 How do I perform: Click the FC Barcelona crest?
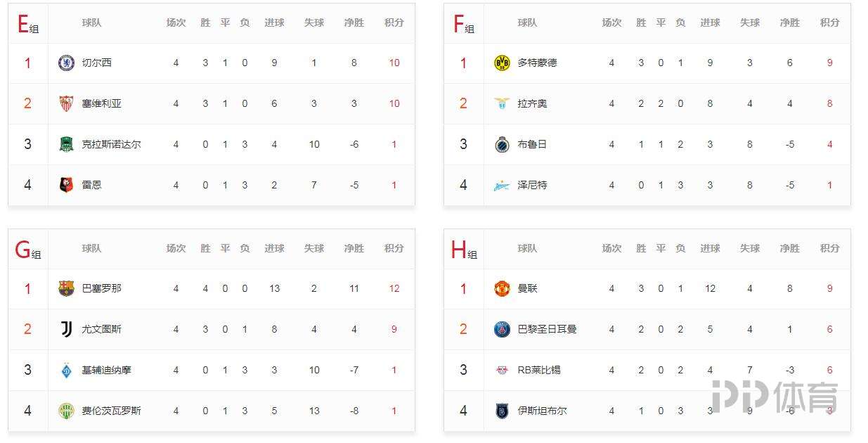point(66,288)
